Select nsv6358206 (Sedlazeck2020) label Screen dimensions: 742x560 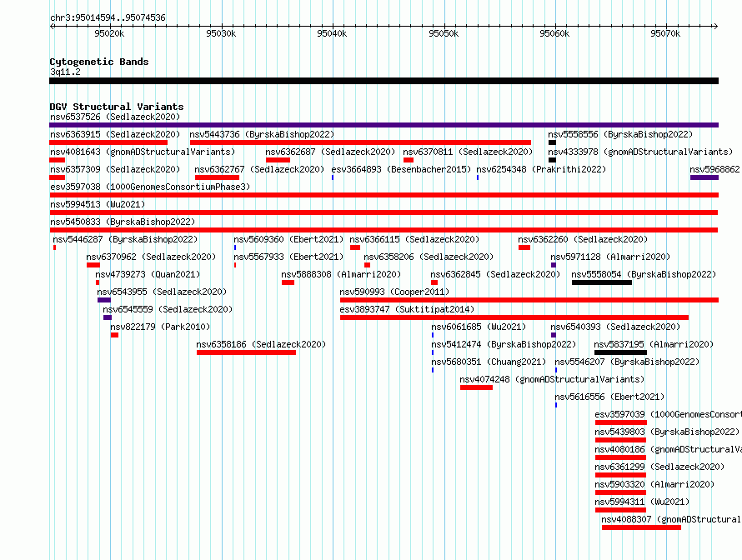[429, 257]
